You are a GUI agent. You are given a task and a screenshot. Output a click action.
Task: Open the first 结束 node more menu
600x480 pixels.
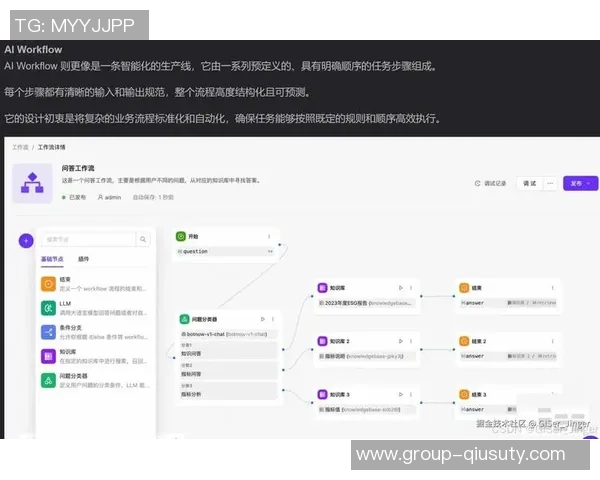click(x=553, y=287)
